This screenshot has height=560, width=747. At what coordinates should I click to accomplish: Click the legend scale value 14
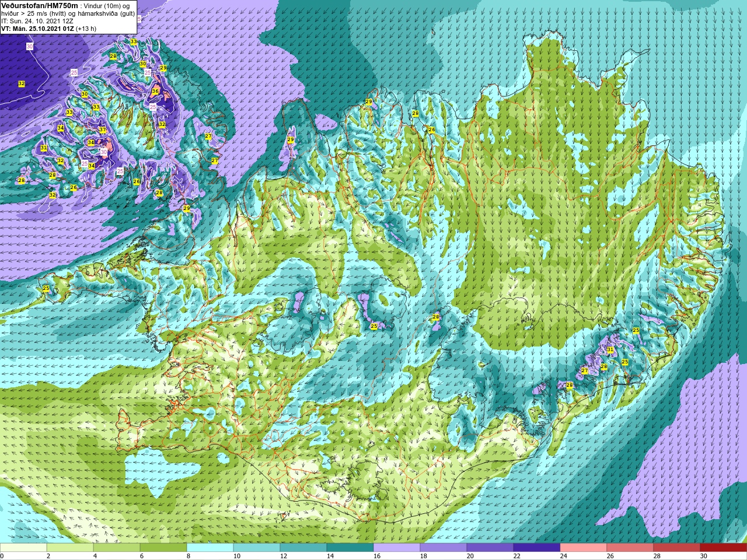[331, 556]
